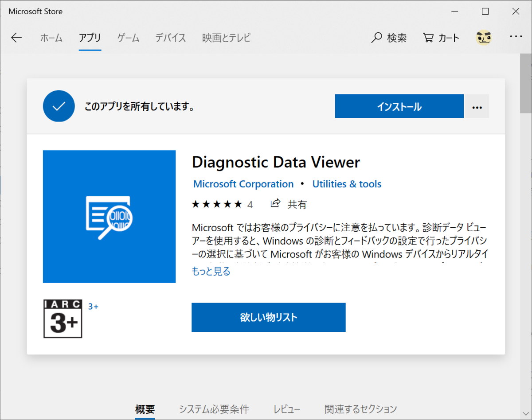Image resolution: width=532 pixels, height=420 pixels.
Task: Minimize the Microsoft Store window
Action: [x=455, y=12]
